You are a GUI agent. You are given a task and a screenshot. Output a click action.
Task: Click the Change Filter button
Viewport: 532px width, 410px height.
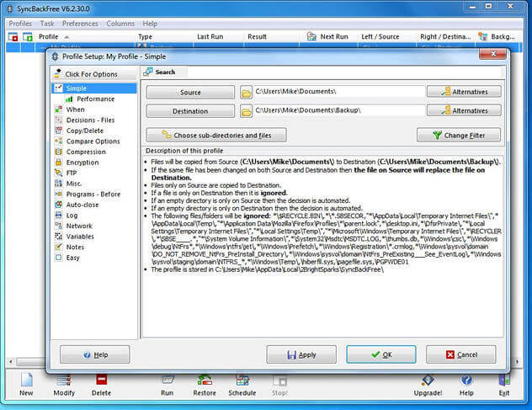click(459, 135)
